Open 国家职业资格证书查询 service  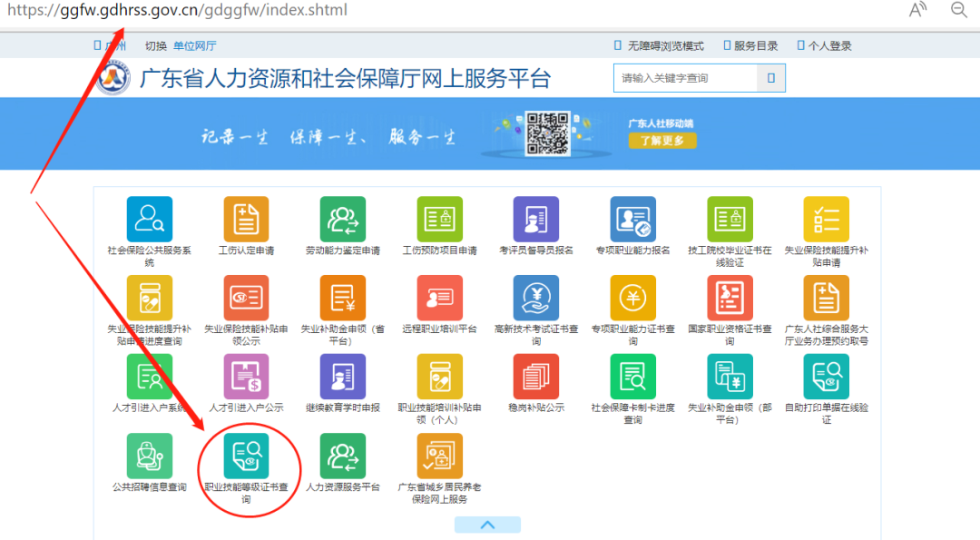click(x=730, y=299)
